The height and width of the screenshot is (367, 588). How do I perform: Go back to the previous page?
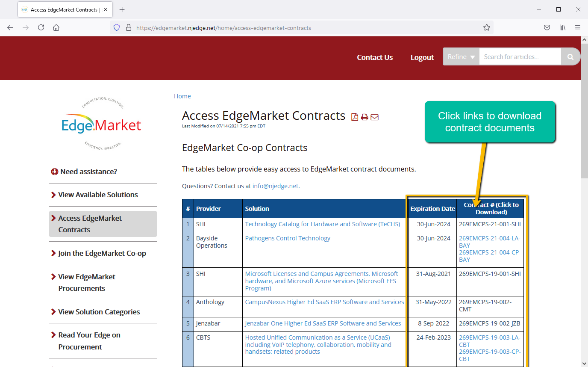pyautogui.click(x=10, y=27)
